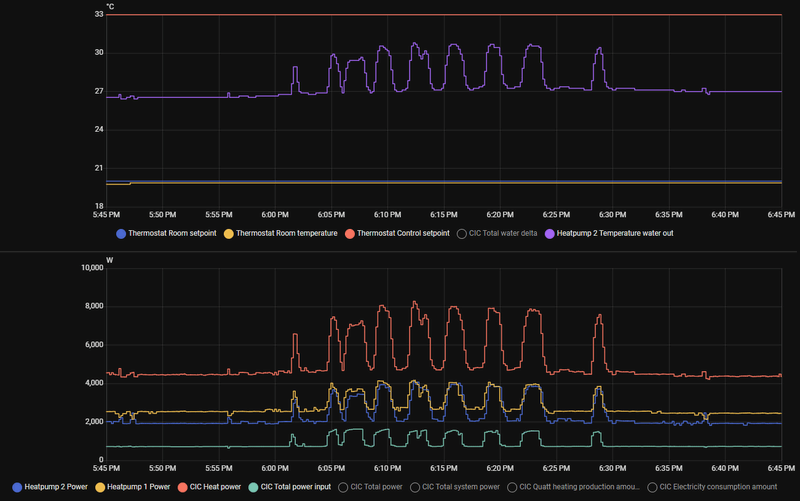The height and width of the screenshot is (501, 800).
Task: Click purple dot of Heatpump 2 Temperature water out
Action: click(x=549, y=234)
